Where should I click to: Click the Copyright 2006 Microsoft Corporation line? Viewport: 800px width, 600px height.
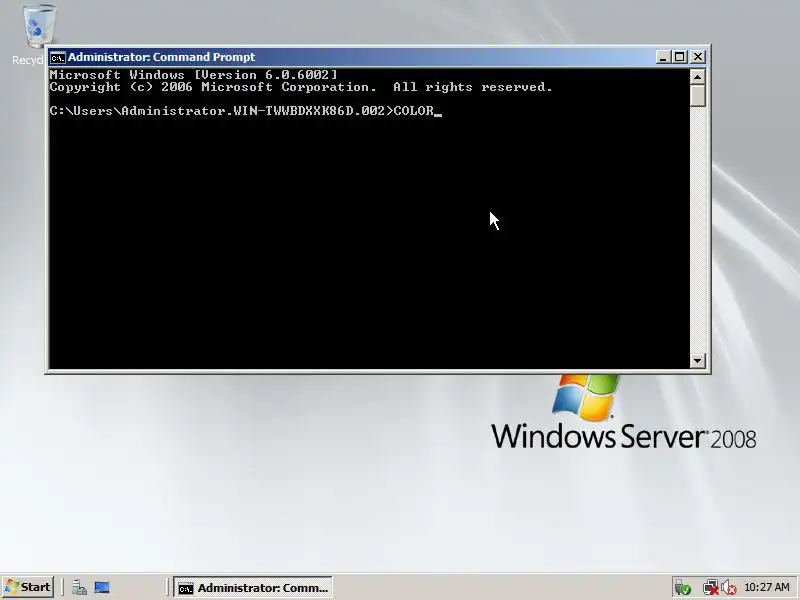pyautogui.click(x=301, y=87)
